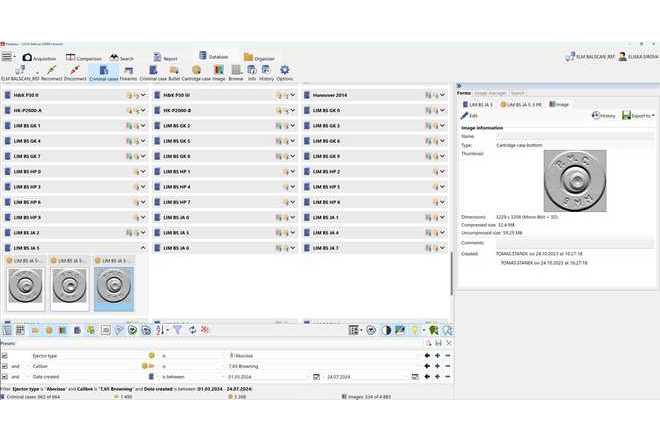Click the Name input field
The image size is (660, 440).
pos(575,136)
